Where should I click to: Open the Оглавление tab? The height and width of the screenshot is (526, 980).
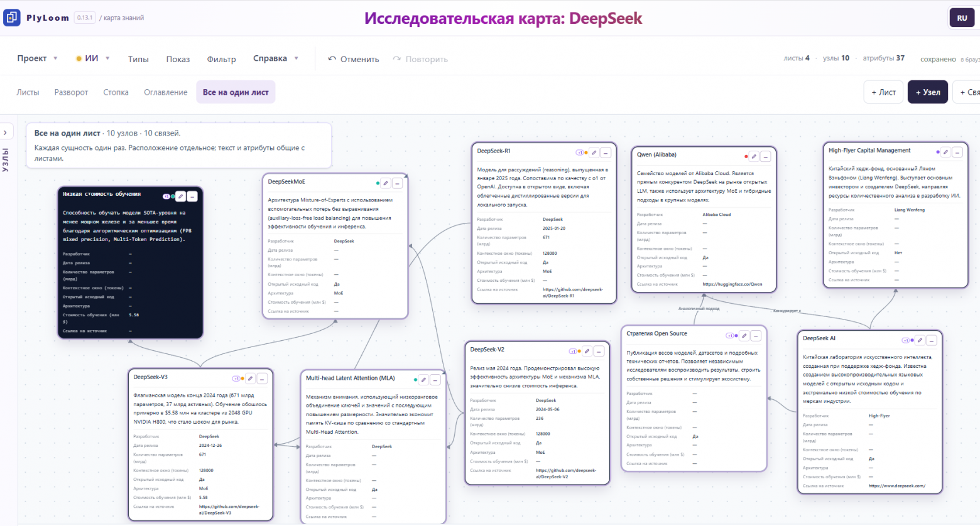(166, 92)
